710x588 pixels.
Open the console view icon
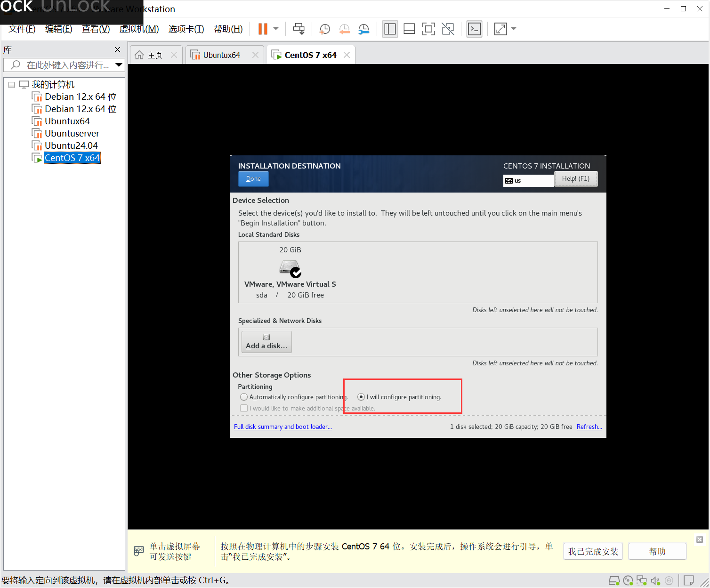tap(474, 29)
